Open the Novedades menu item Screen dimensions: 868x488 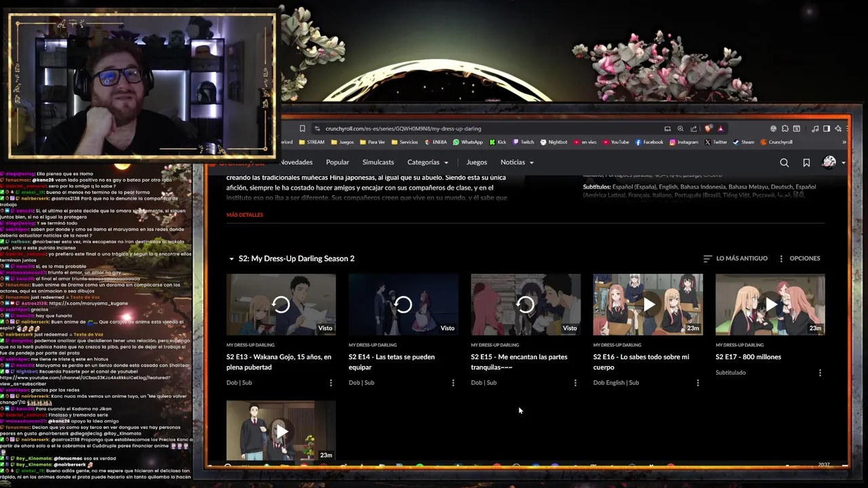pos(296,162)
